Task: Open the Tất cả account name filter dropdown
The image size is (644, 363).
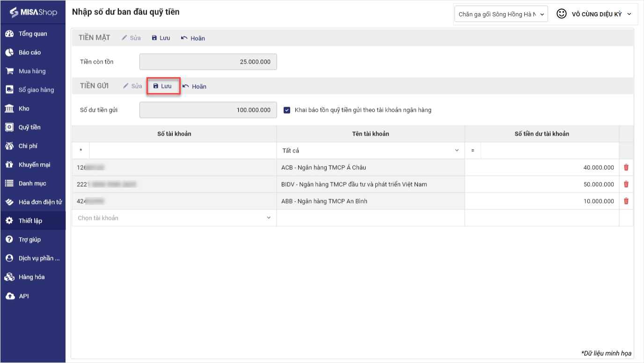Action: coord(370,151)
